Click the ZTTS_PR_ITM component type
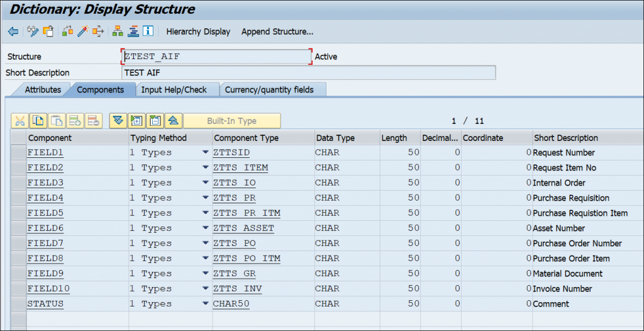This screenshot has height=331, width=644. tap(247, 213)
